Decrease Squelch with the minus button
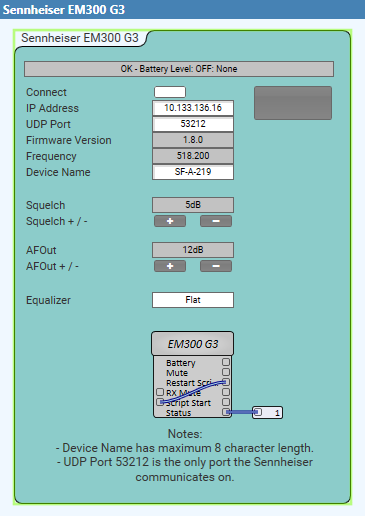Image resolution: width=365 pixels, height=516 pixels. (x=216, y=221)
